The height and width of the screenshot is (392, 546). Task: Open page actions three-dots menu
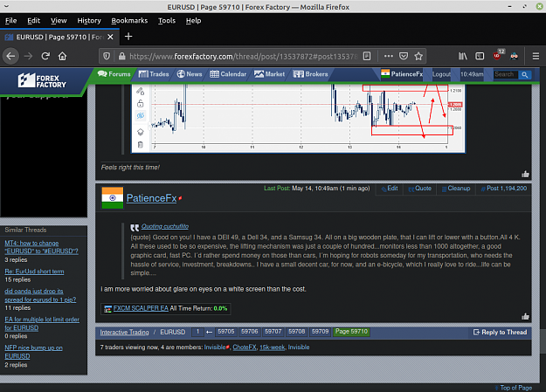[x=388, y=56]
